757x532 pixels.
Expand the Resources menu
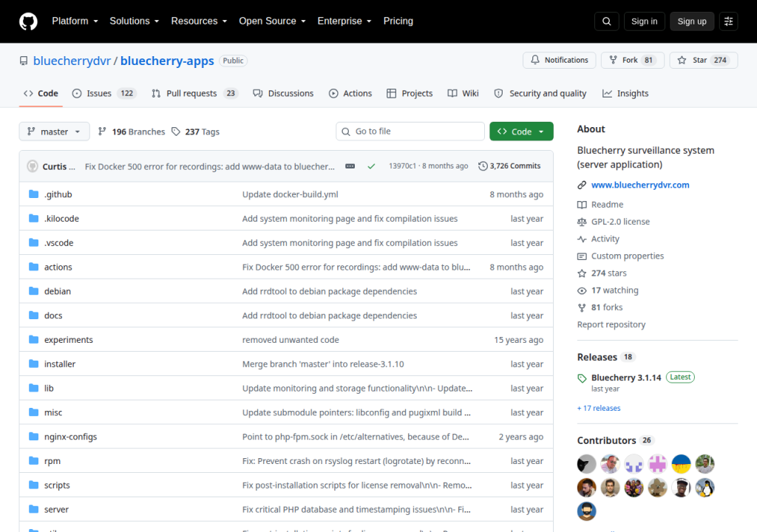pos(199,21)
